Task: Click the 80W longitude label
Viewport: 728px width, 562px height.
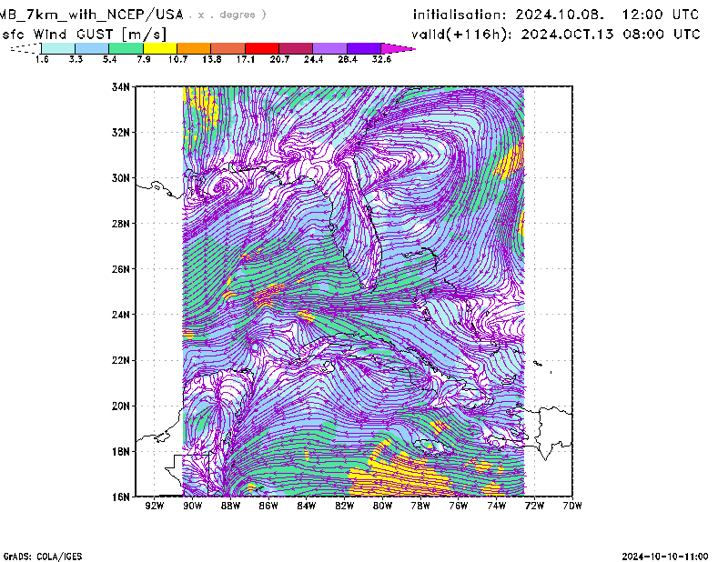Action: click(x=382, y=506)
